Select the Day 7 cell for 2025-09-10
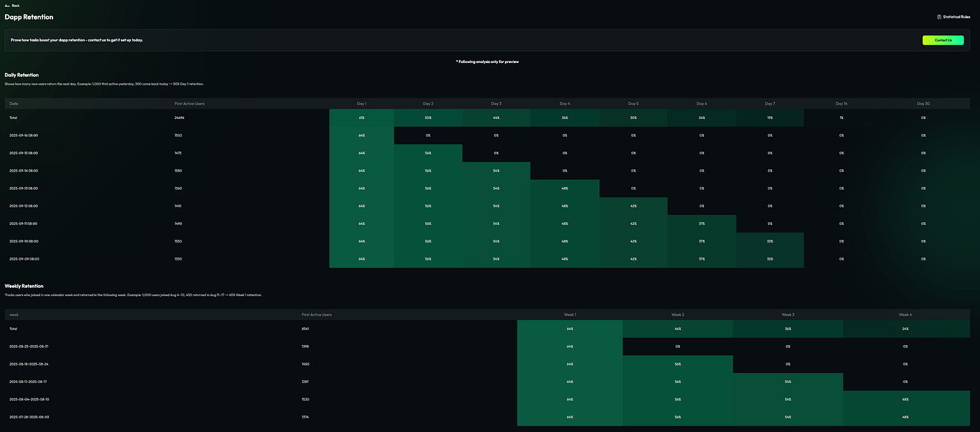Screen dimensions: 980x432 point(769,242)
